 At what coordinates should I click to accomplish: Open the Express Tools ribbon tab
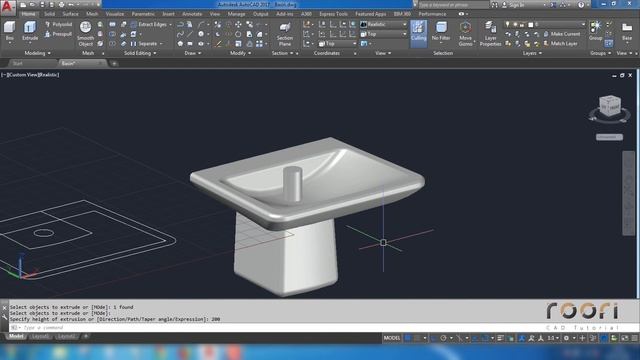click(333, 14)
